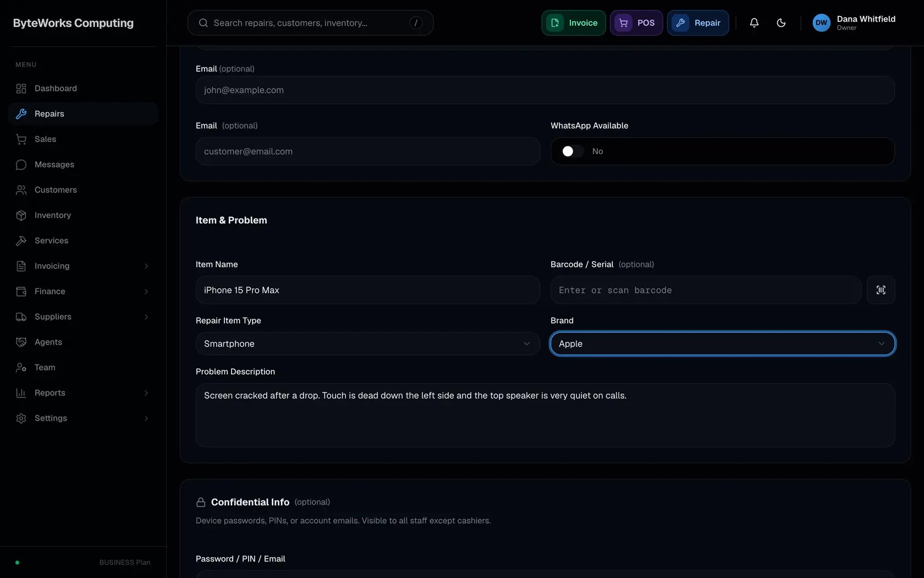The width and height of the screenshot is (924, 578).
Task: Navigate to Messages
Action: (x=83, y=165)
